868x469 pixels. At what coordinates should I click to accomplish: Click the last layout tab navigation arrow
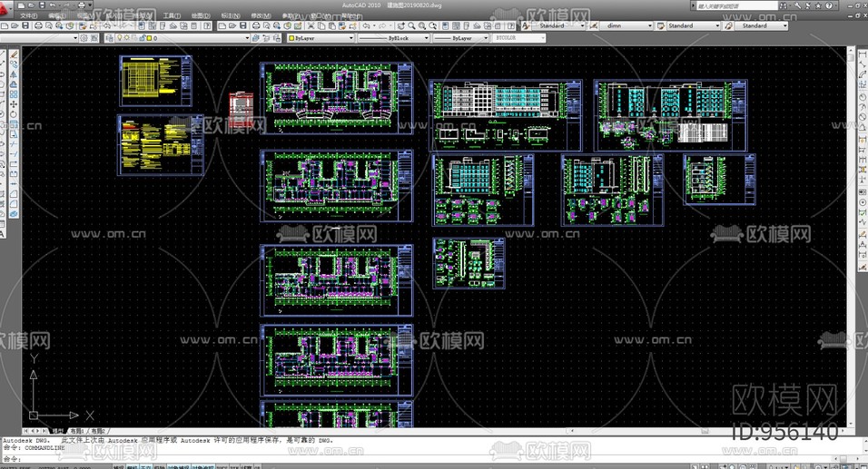[44, 431]
